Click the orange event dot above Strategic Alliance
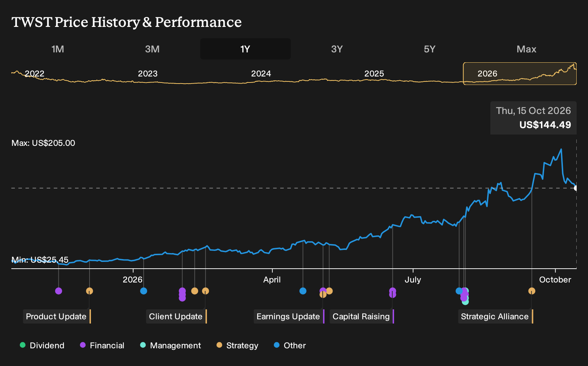This screenshot has height=366, width=588. point(532,291)
